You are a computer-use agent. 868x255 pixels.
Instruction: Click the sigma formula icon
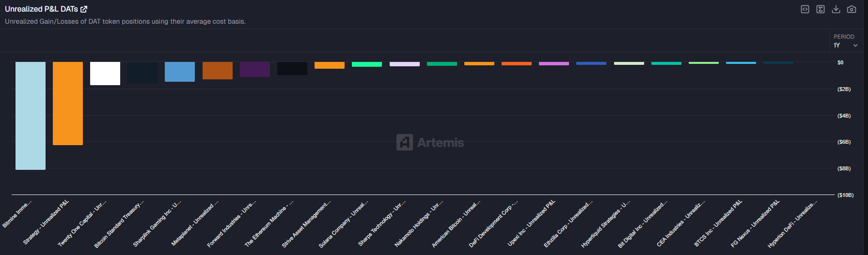click(821, 9)
